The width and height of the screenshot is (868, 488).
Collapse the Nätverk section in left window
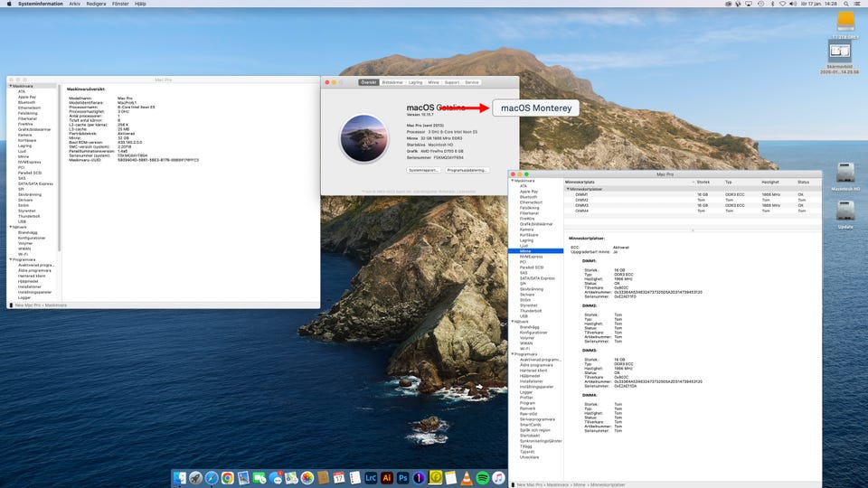[10, 227]
